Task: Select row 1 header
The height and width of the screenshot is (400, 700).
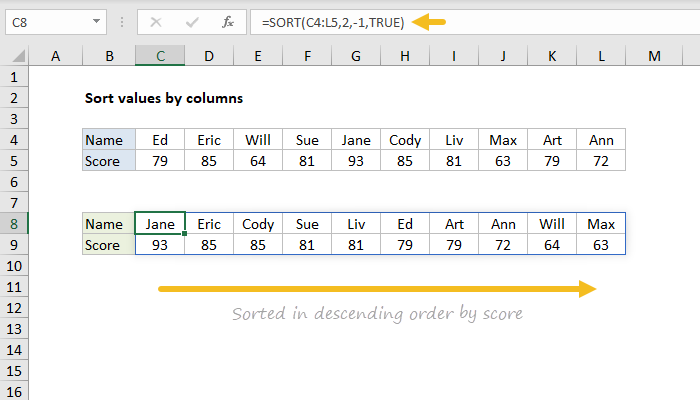Action: (x=14, y=77)
